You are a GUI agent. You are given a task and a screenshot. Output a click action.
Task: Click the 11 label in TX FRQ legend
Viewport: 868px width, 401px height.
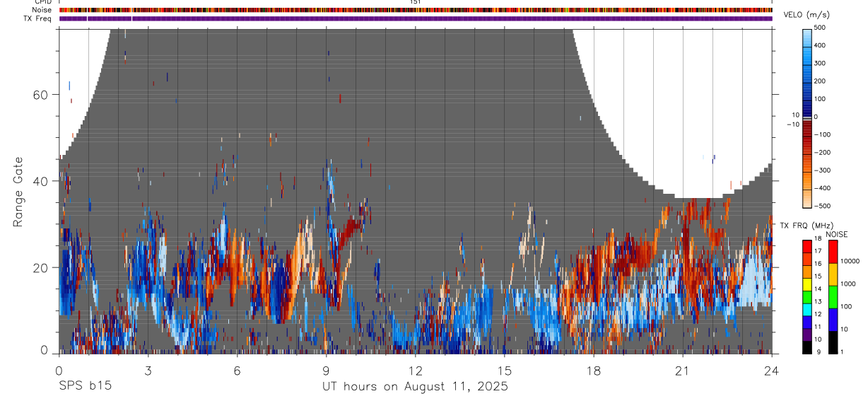click(x=819, y=327)
